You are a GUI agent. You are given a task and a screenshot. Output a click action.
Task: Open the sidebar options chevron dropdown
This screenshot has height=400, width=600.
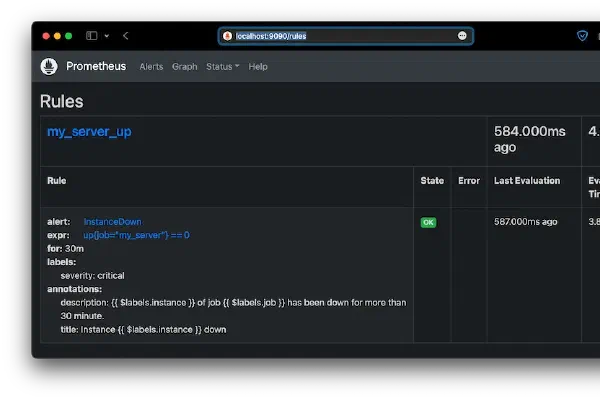point(107,36)
